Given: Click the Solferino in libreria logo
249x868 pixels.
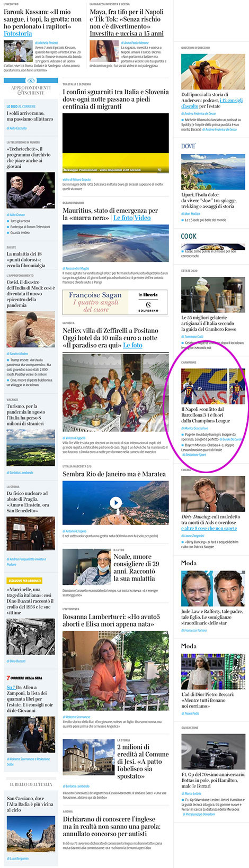Looking at the screenshot, I should (148, 302).
